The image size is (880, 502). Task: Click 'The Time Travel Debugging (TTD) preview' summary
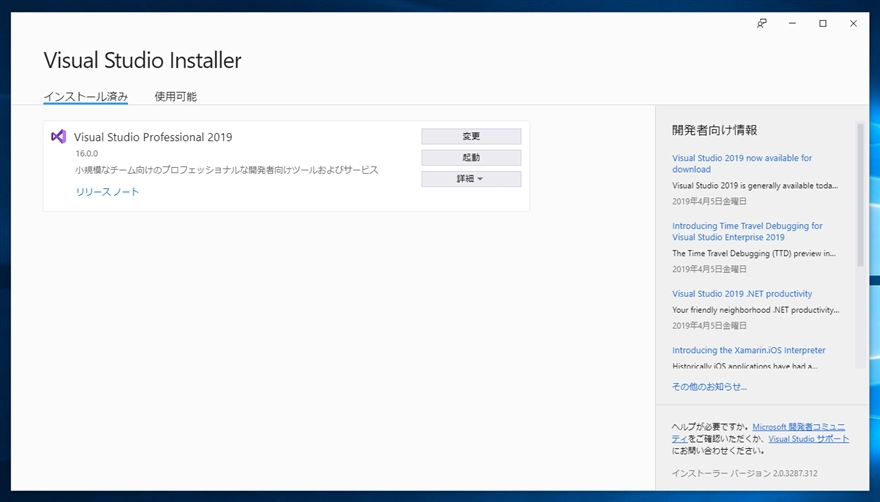pos(754,254)
